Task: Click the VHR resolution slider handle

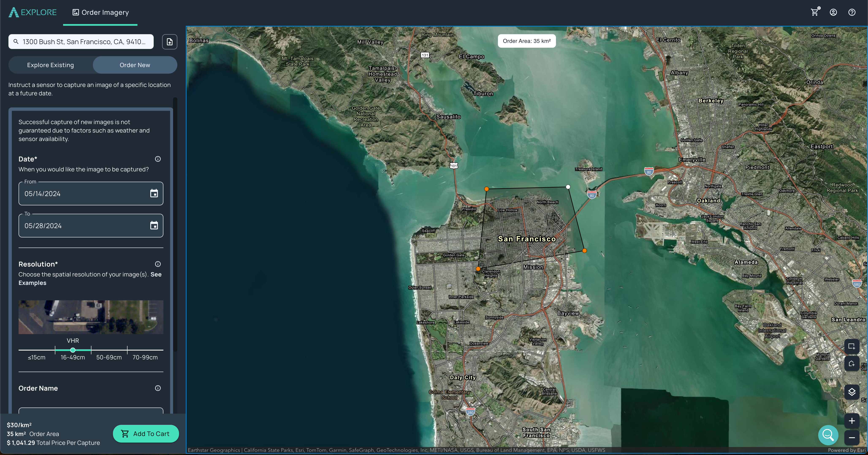Action: click(x=72, y=350)
